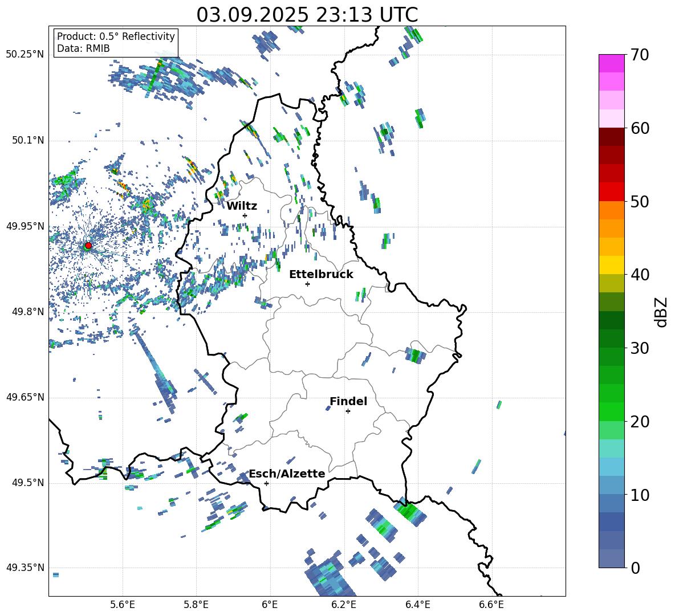Click the 50 tick label on colorbar

click(x=640, y=202)
